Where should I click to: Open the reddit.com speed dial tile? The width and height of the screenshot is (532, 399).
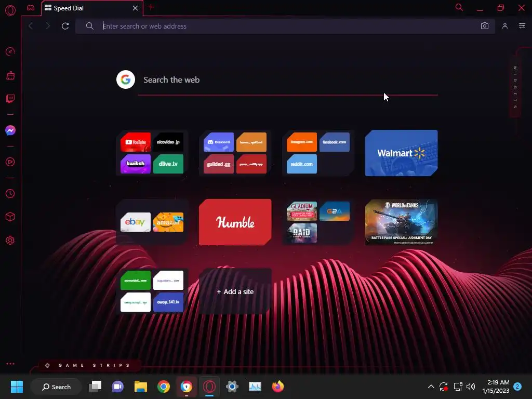(x=302, y=164)
